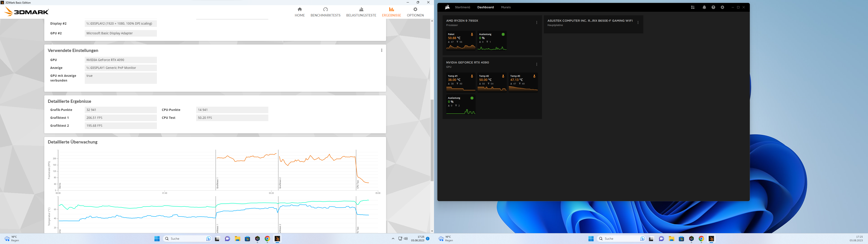Viewport: 868px width, 244px height.
Task: Click iCUE notifications bell icon
Action: click(x=704, y=7)
